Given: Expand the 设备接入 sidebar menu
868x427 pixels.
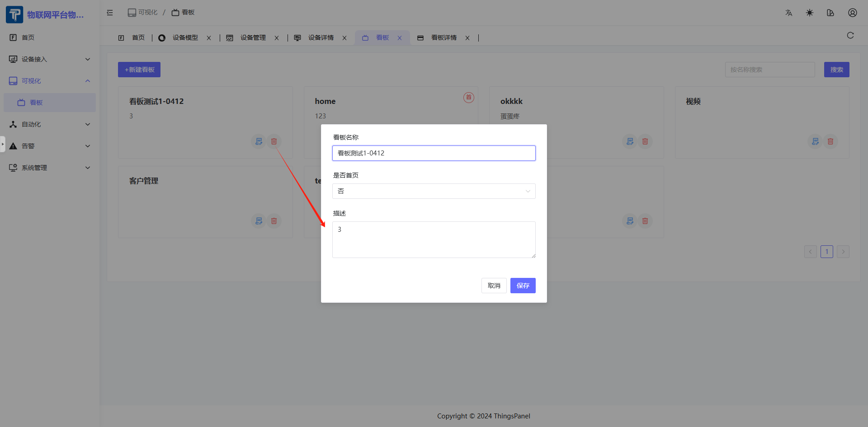Looking at the screenshot, I should (50, 59).
